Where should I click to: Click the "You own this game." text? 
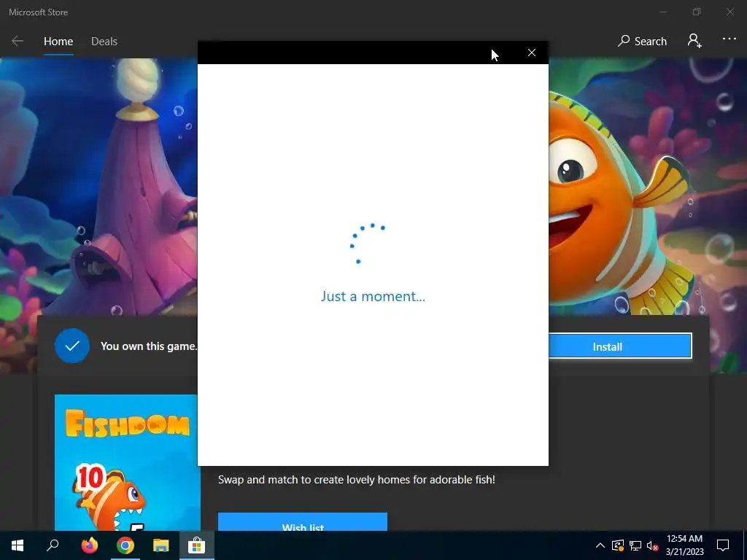click(149, 346)
